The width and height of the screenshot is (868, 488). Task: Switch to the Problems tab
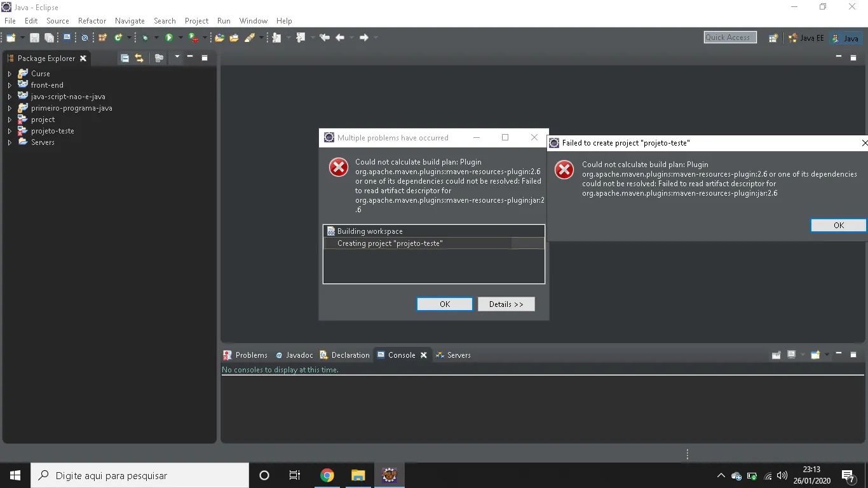coord(245,355)
